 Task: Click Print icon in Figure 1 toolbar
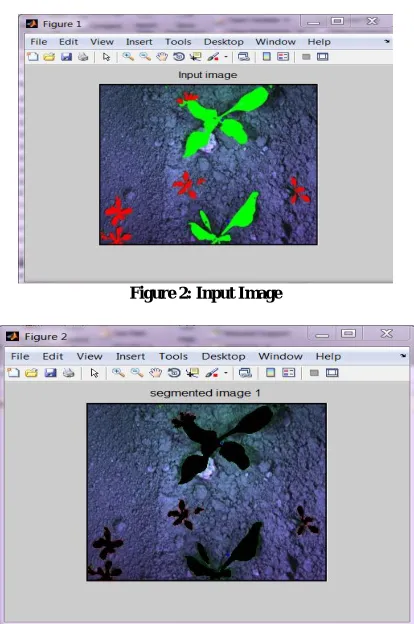[83, 57]
